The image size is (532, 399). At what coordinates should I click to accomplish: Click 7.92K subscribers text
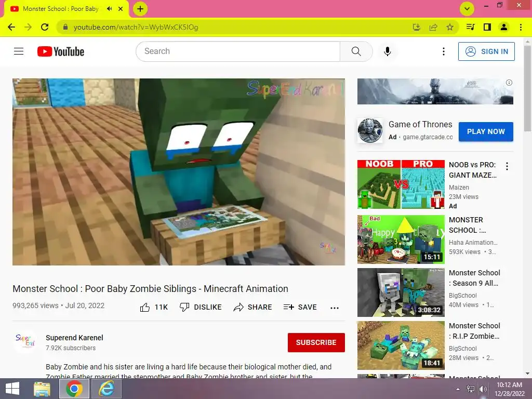point(71,348)
